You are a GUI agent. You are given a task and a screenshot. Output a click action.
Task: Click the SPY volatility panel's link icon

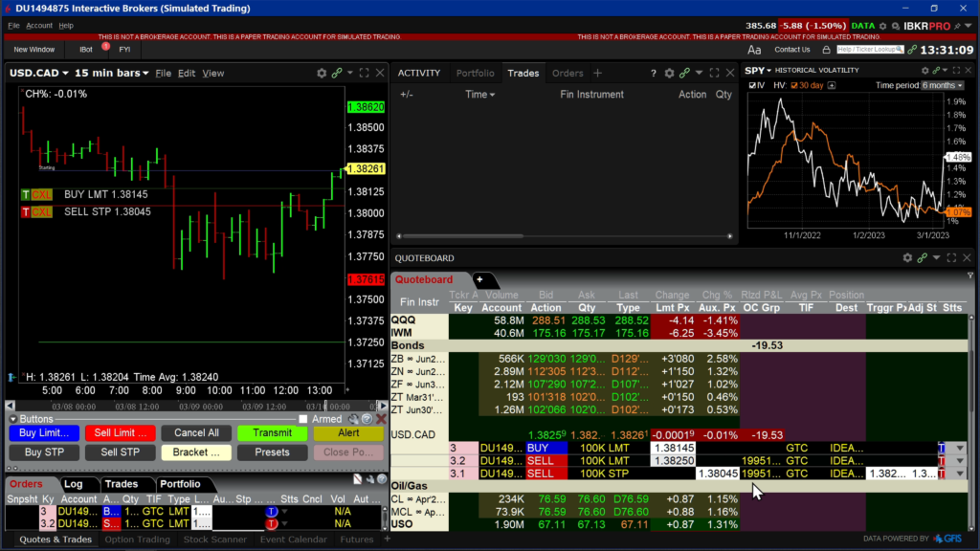[x=936, y=71]
